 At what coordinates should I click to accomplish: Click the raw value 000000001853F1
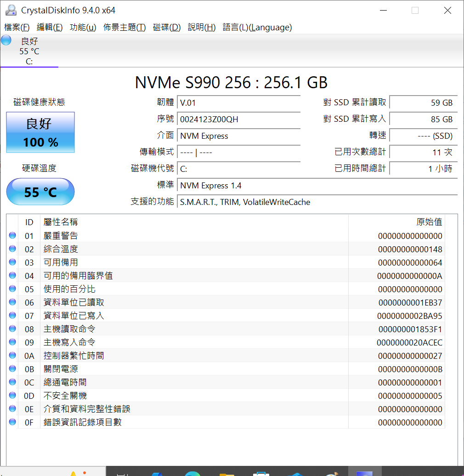(410, 329)
